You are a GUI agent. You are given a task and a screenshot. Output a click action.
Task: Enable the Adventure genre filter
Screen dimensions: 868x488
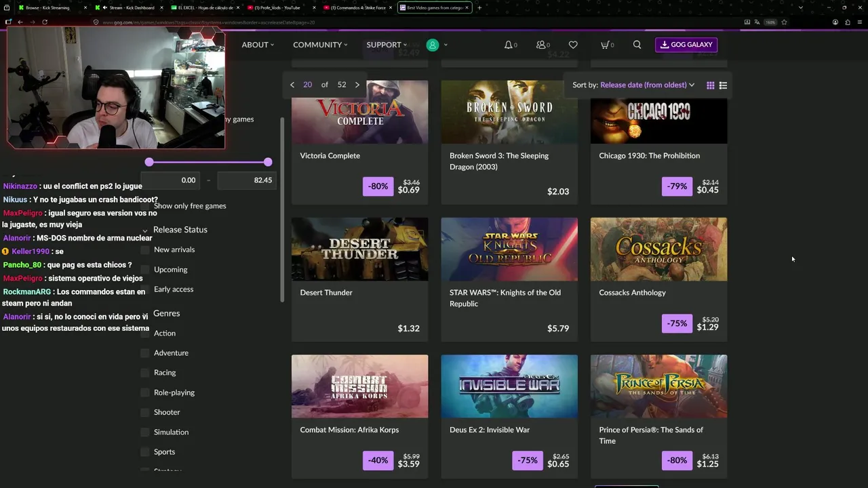tap(144, 353)
